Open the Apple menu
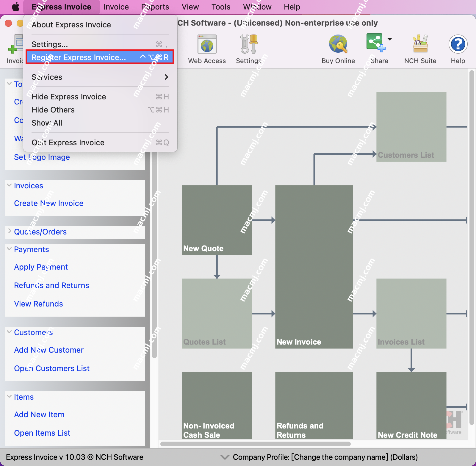Image resolution: width=476 pixels, height=466 pixels. click(16, 7)
